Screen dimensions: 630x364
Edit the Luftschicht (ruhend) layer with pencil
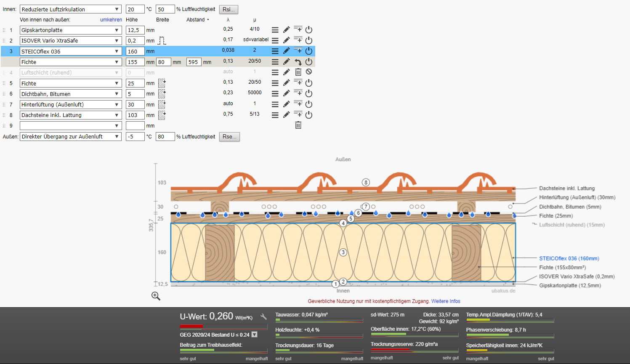point(287,72)
